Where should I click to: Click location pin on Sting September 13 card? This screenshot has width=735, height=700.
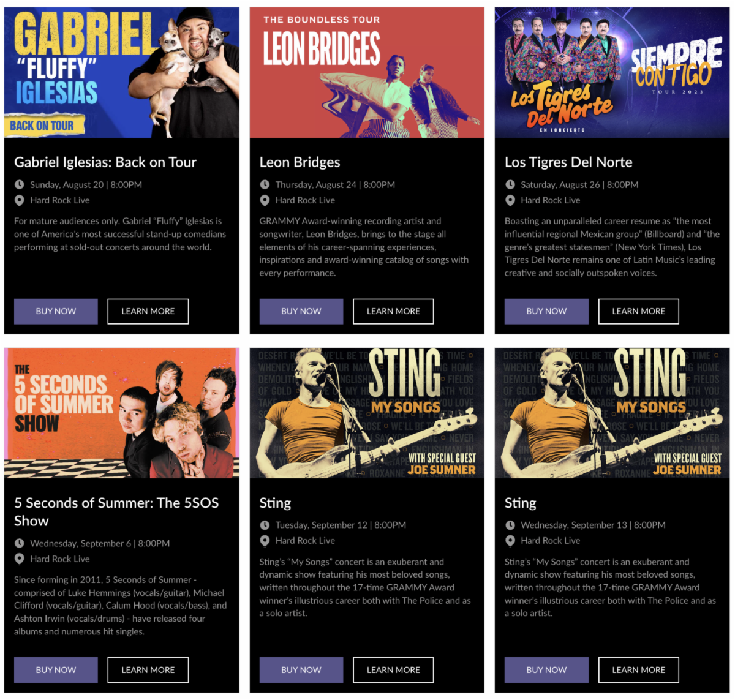click(510, 541)
